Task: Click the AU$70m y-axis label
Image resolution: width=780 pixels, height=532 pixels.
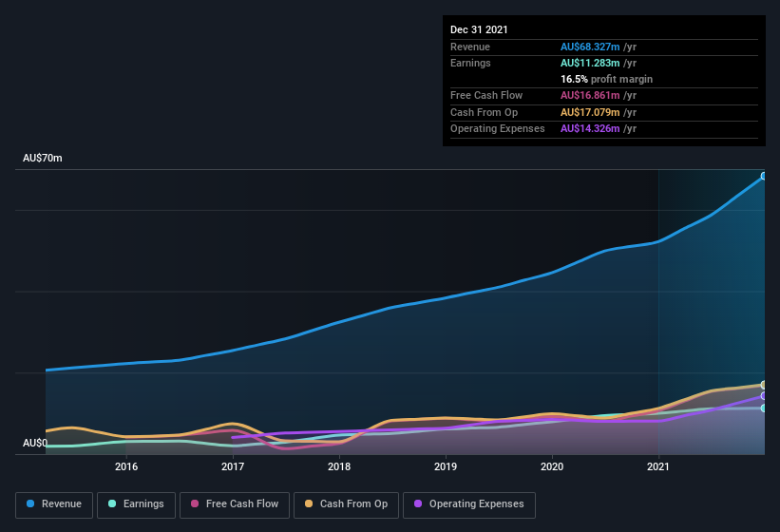Action: [x=43, y=158]
